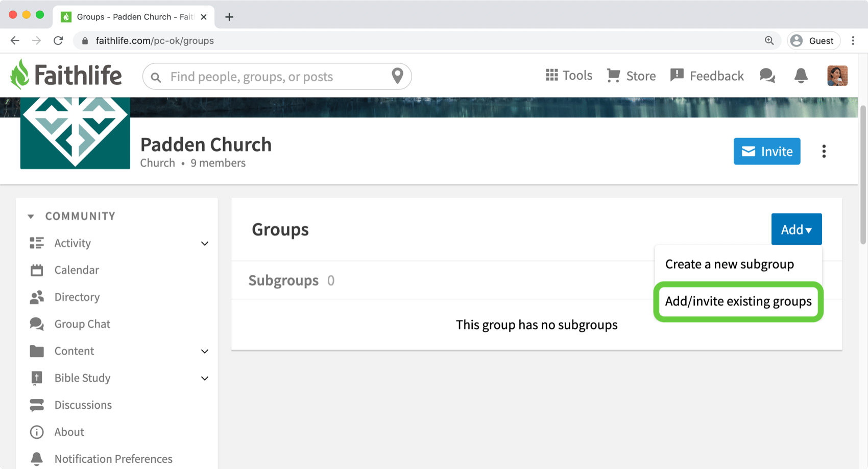Image resolution: width=868 pixels, height=469 pixels.
Task: Click the Feedback flag icon
Action: click(x=677, y=76)
